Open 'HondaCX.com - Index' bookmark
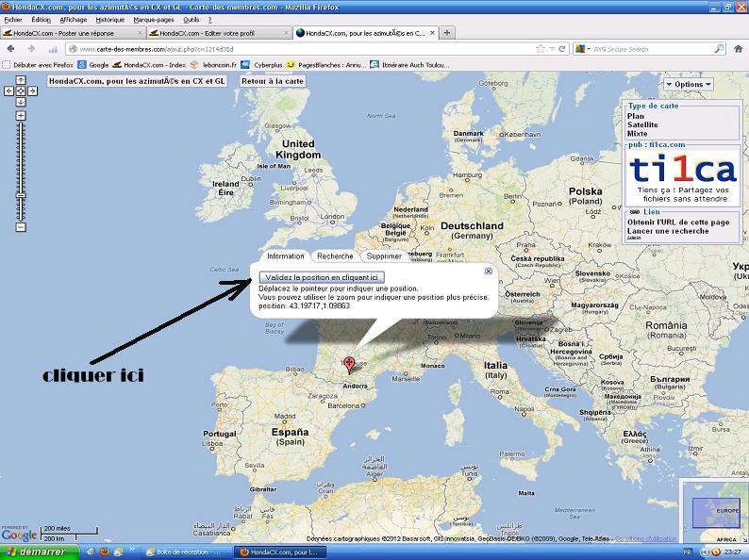 (148, 64)
